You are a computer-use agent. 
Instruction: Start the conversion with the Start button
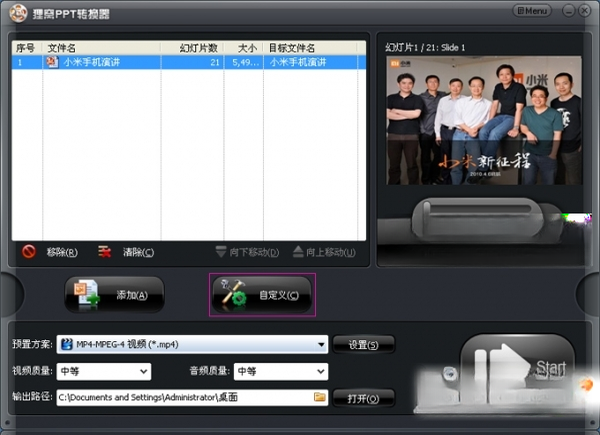[x=517, y=370]
